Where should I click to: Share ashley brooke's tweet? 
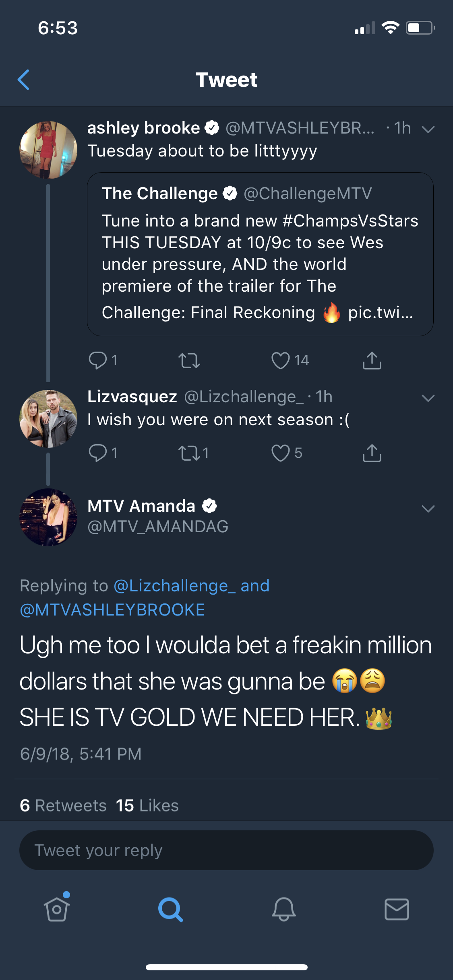(x=372, y=360)
